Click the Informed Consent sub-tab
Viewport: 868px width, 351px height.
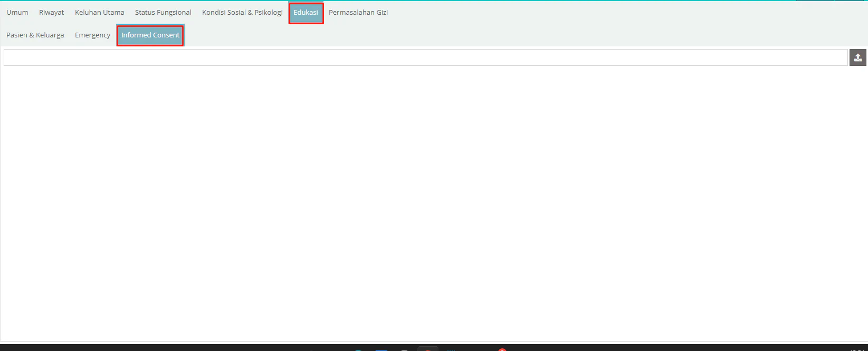(150, 35)
